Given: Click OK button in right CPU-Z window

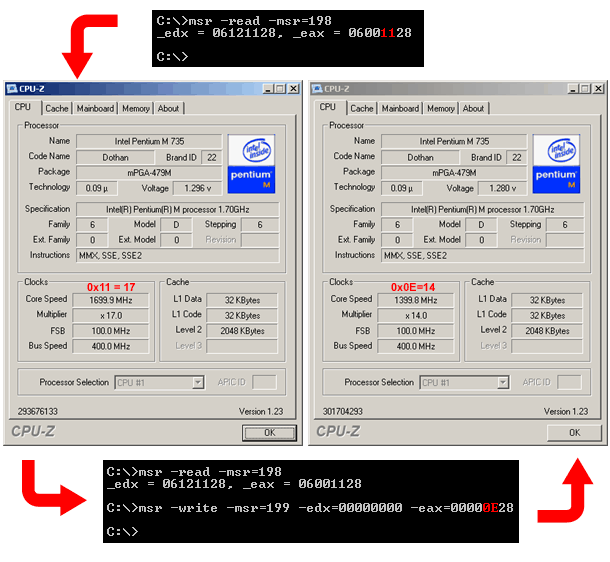Looking at the screenshot, I should [574, 433].
